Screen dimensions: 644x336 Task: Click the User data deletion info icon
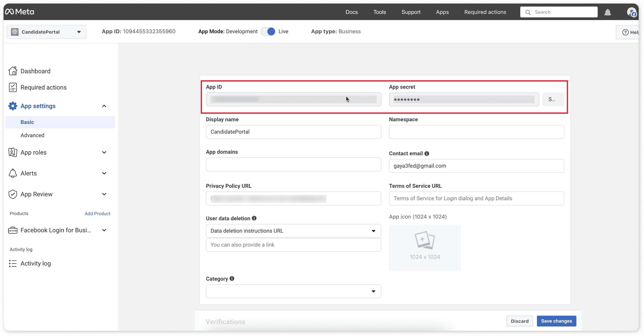coord(254,218)
